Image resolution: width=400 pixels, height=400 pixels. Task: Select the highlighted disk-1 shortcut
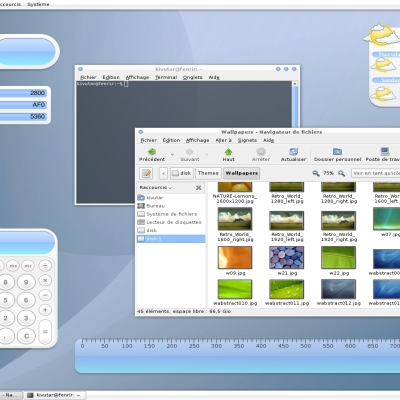(x=171, y=239)
